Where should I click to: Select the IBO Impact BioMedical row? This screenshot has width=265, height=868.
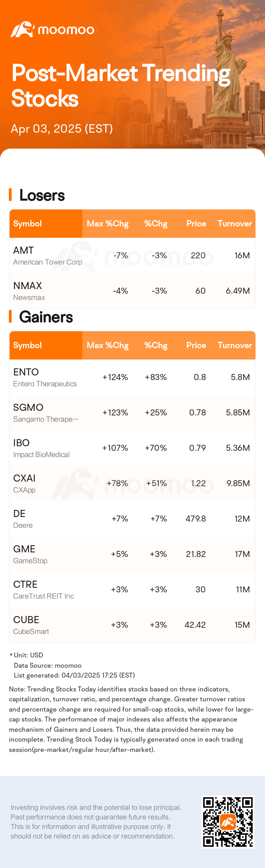point(132,448)
